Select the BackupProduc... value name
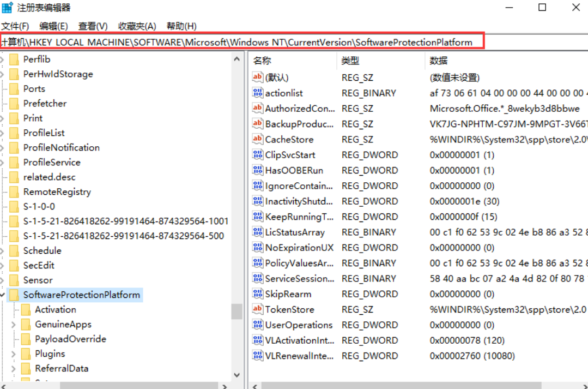 click(299, 124)
